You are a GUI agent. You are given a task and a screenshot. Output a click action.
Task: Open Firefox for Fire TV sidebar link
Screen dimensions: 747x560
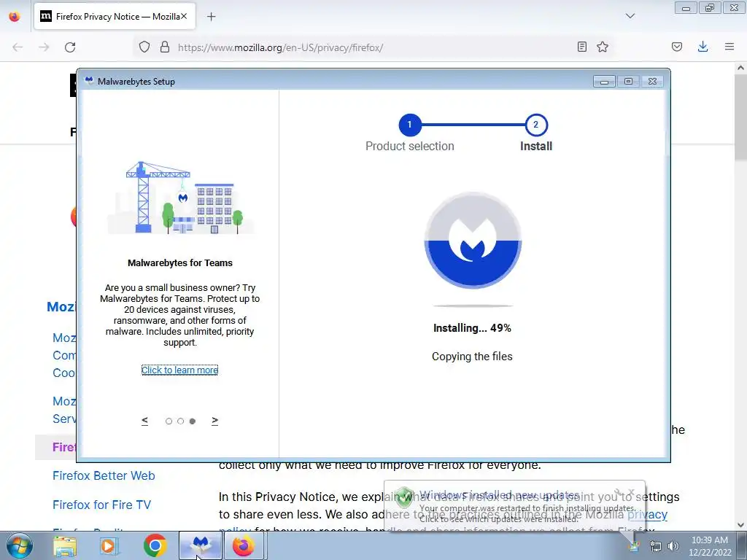pyautogui.click(x=101, y=505)
